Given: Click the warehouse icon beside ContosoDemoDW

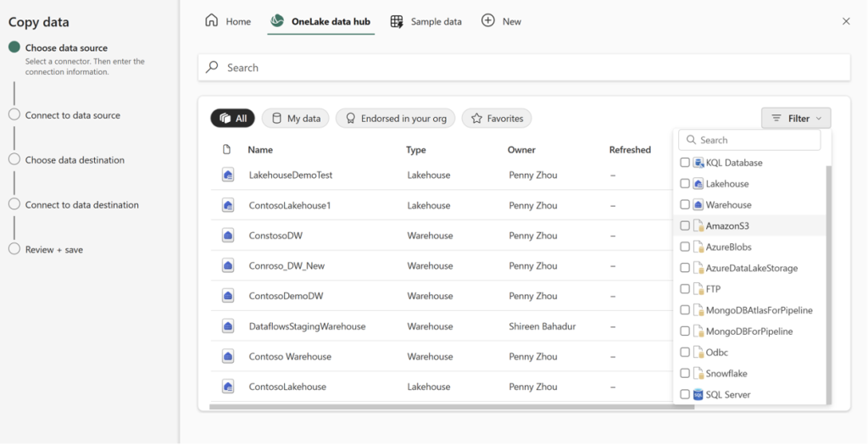Looking at the screenshot, I should point(227,296).
